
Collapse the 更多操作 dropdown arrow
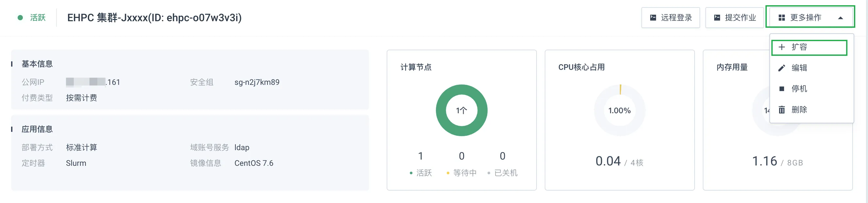pyautogui.click(x=840, y=18)
